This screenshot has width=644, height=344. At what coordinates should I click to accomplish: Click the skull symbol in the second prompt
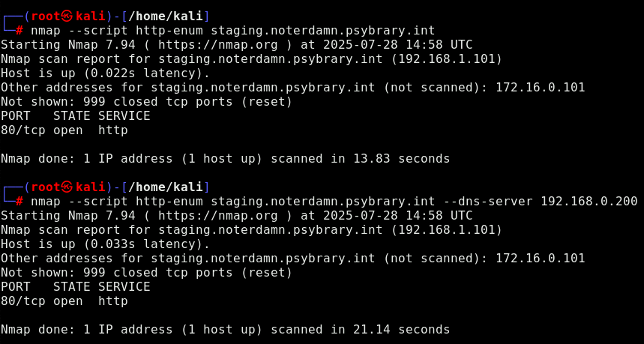pyautogui.click(x=68, y=187)
